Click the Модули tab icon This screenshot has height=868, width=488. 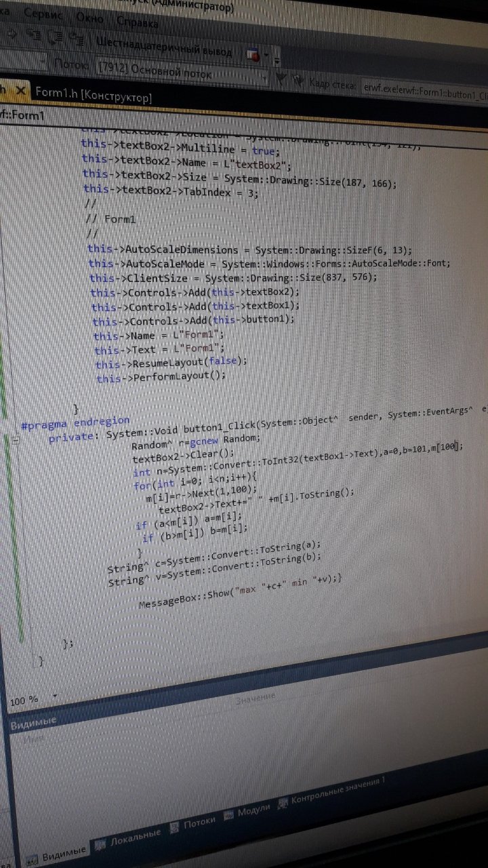click(x=228, y=814)
